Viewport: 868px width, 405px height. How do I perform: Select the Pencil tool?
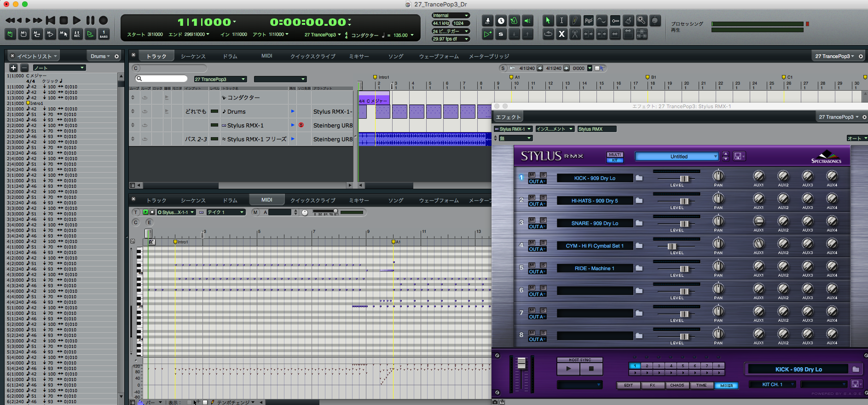(575, 20)
